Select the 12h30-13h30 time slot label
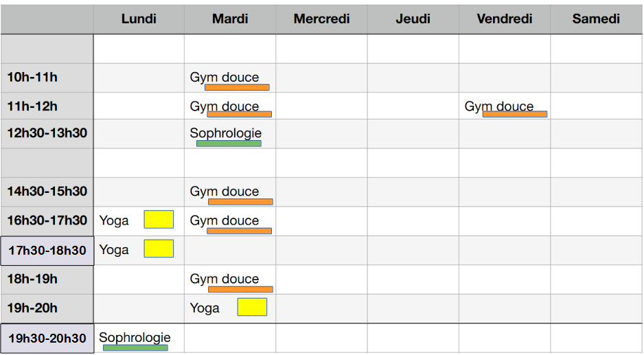This screenshot has height=355, width=644. pos(47,133)
